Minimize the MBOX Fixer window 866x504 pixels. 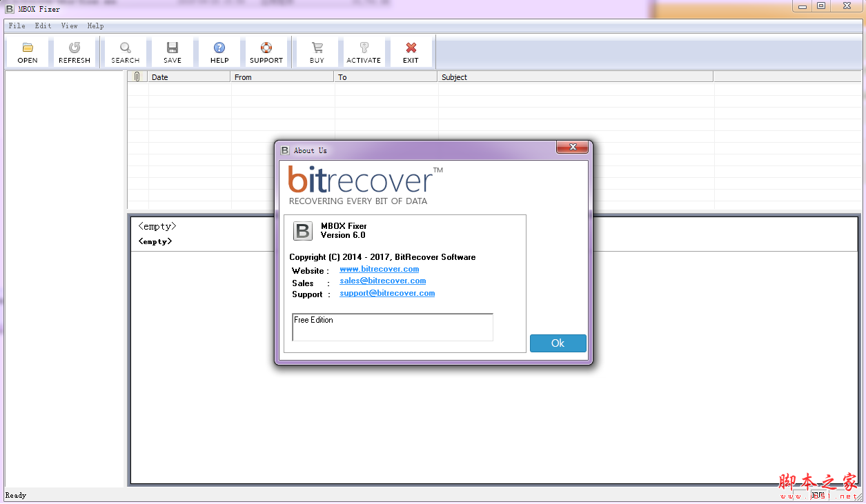click(x=800, y=6)
